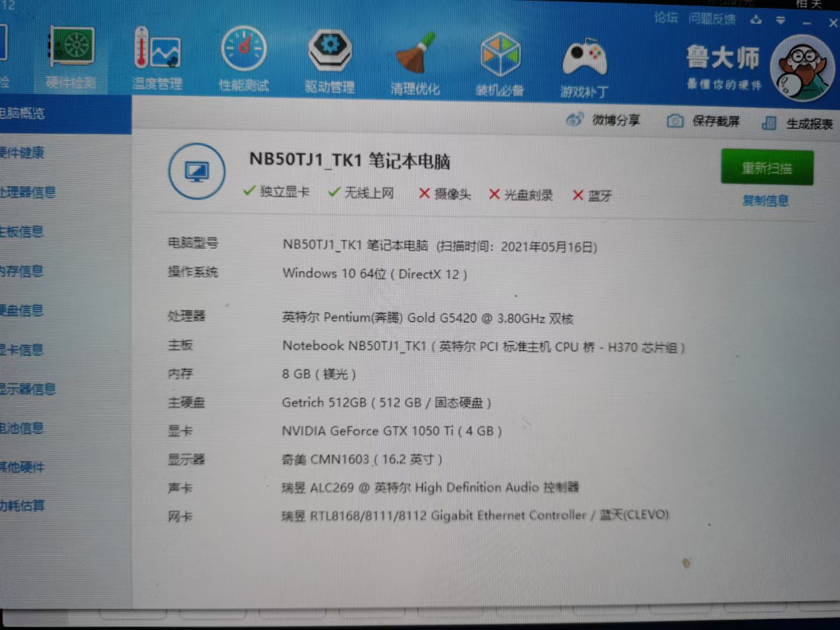Image resolution: width=840 pixels, height=630 pixels.
Task: Click the 独立显卡 check indicator
Action: point(276,191)
